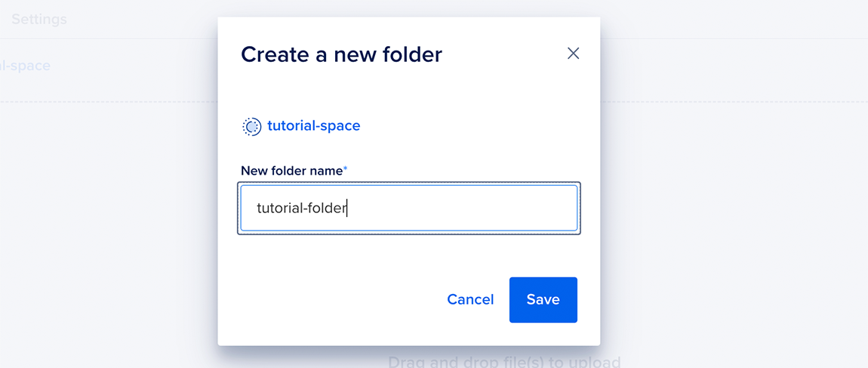The image size is (868, 368).
Task: Click the required asterisk on folder name label
Action: point(346,169)
